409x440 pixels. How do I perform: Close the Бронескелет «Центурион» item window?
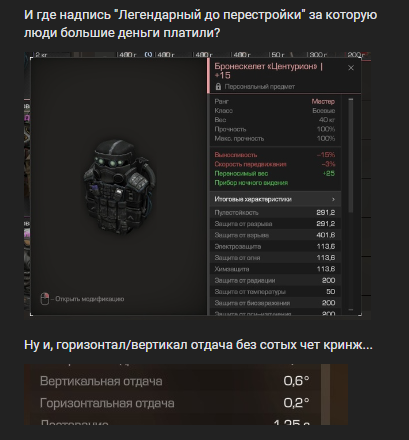[x=351, y=68]
